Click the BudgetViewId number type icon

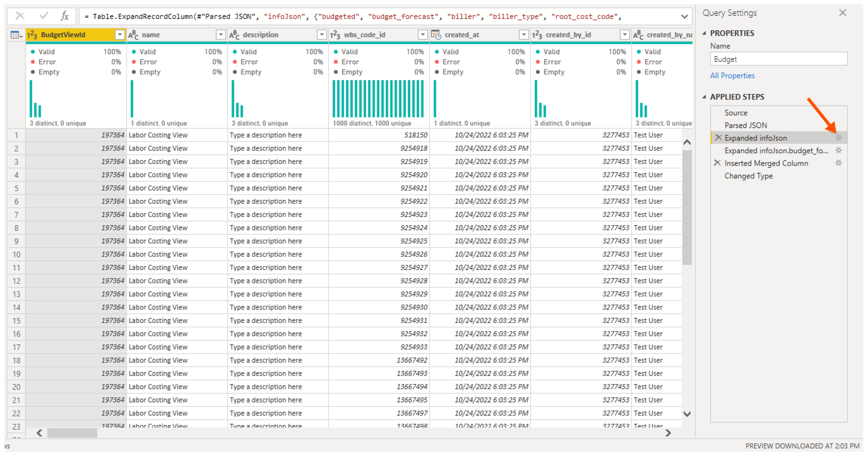[32, 35]
